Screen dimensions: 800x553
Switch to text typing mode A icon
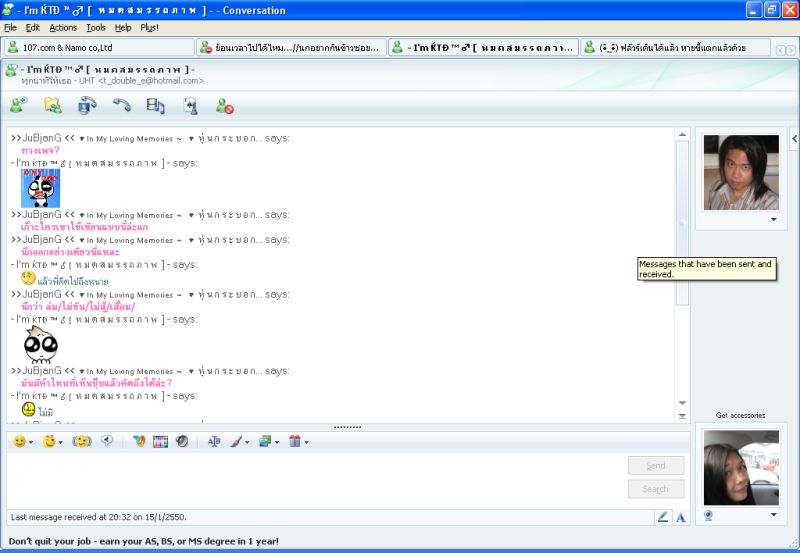click(x=681, y=517)
